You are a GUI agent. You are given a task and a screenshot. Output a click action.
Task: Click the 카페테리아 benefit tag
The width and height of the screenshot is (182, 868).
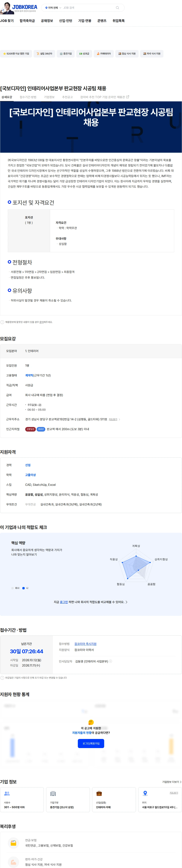tap(104, 54)
